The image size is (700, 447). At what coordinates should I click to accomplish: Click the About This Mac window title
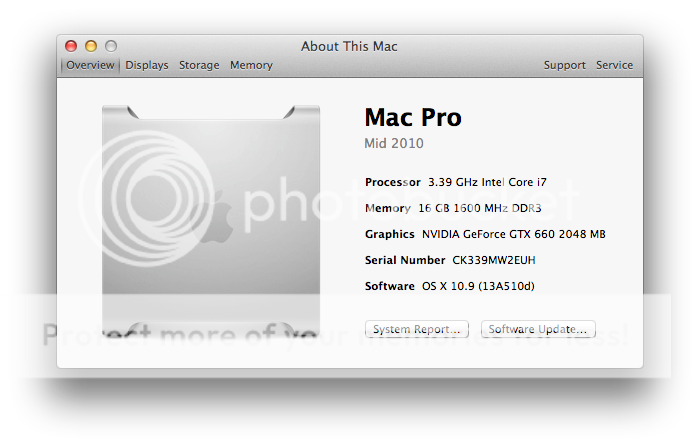tap(349, 46)
